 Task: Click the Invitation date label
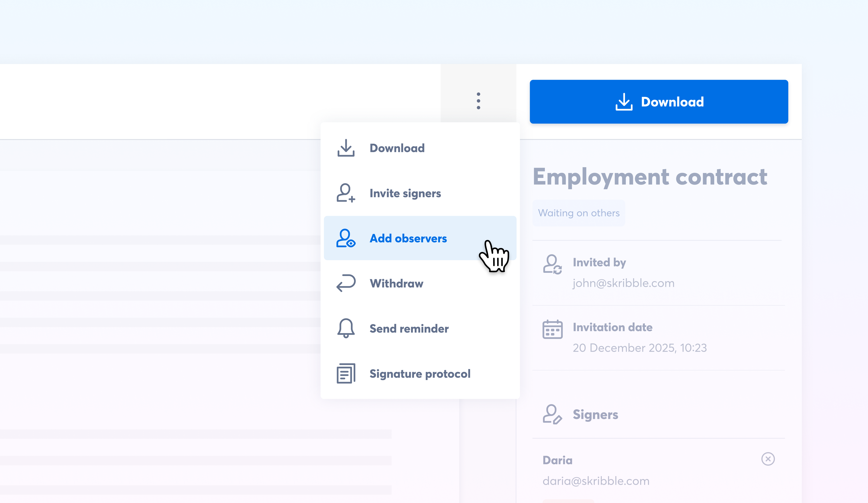pos(612,327)
